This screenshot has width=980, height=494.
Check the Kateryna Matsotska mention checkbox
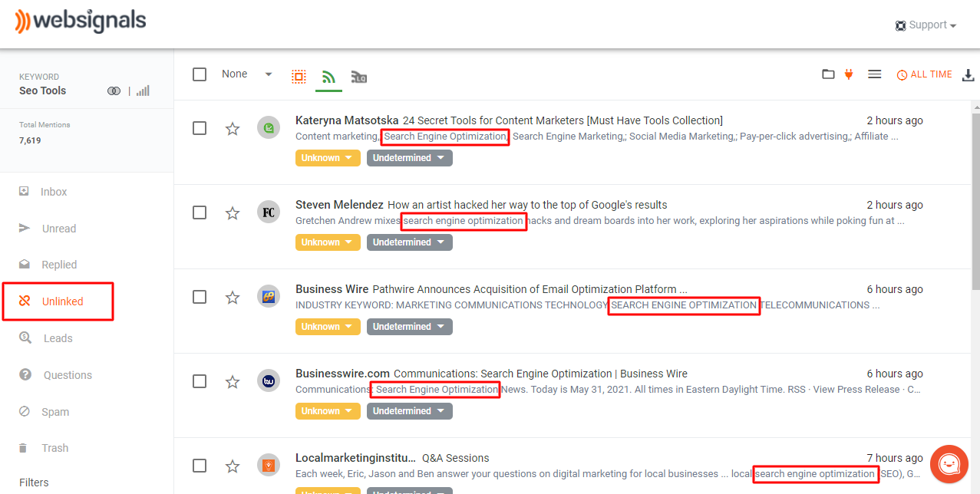pyautogui.click(x=200, y=128)
